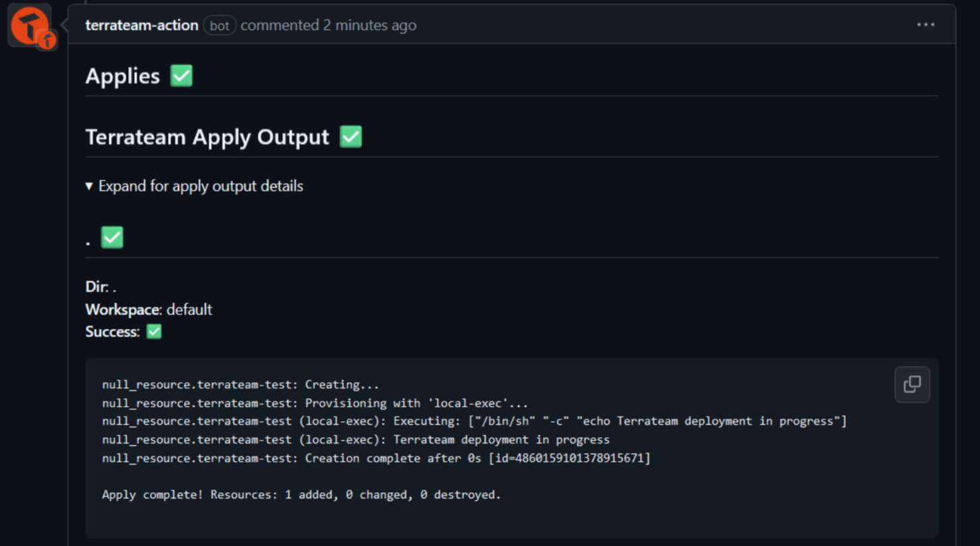Click the green checkmark beside Applies heading
The height and width of the screenshot is (546, 980).
181,76
